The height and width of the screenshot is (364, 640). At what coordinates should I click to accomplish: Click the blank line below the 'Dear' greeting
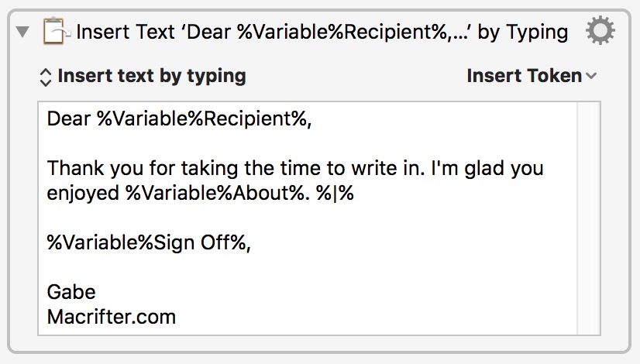308,143
